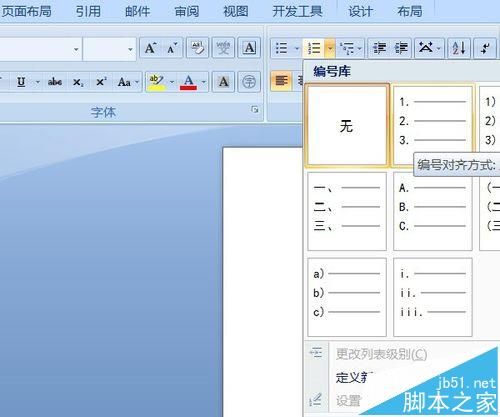This screenshot has width=500, height=417.
Task: Click the Change Case Aa icon
Action: tap(124, 82)
